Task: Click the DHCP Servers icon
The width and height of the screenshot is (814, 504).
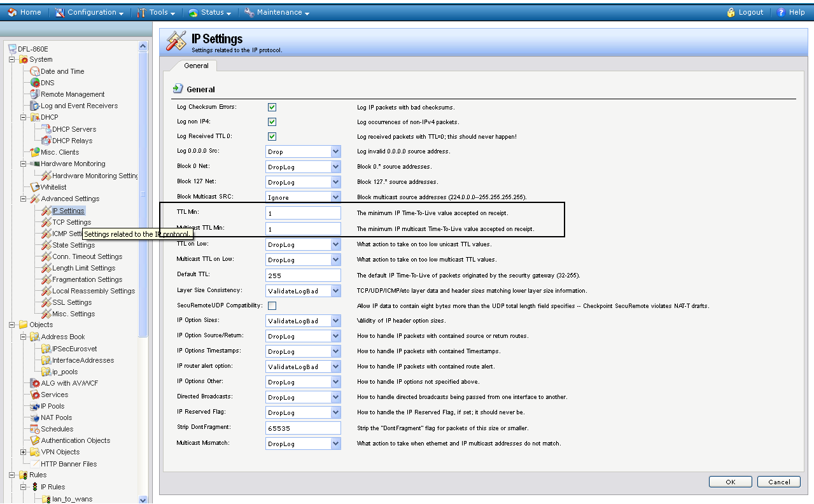Action: tap(46, 129)
